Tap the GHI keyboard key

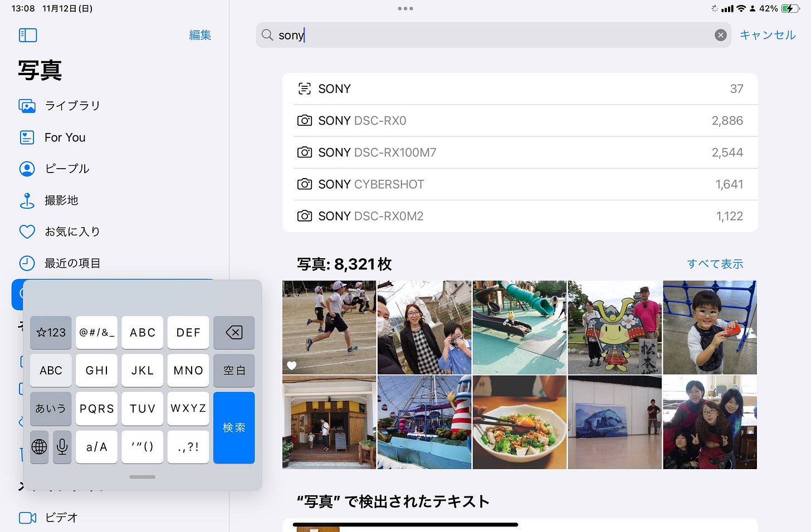(x=96, y=371)
